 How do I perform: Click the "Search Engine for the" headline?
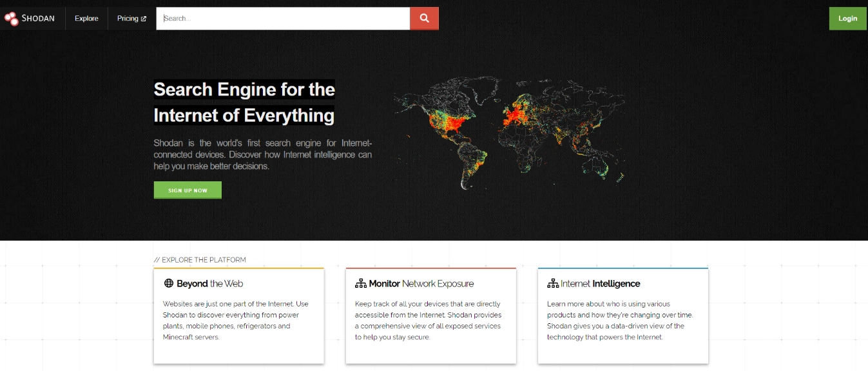pos(244,89)
